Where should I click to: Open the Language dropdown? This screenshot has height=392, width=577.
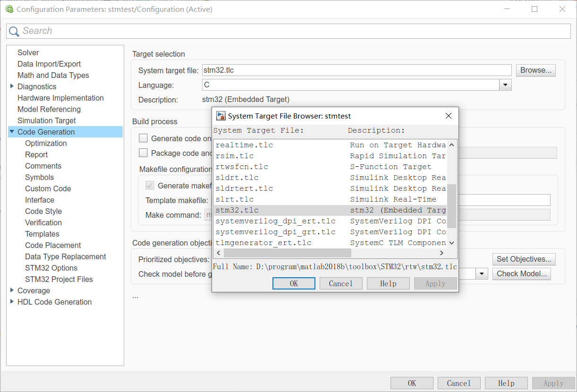[505, 84]
